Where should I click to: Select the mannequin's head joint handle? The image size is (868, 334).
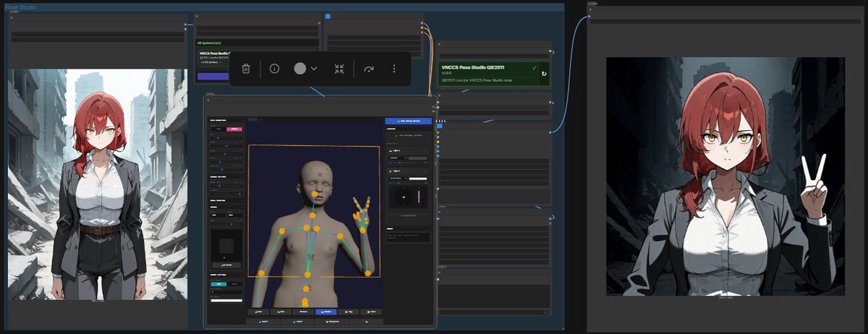[x=315, y=194]
